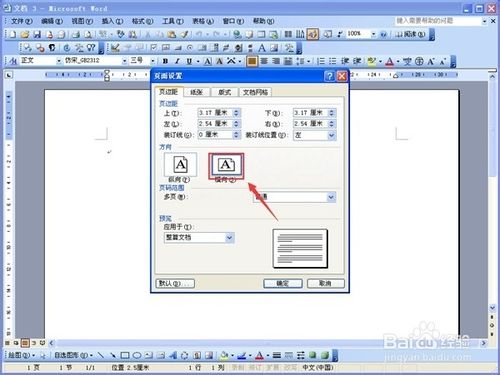Click the Print icon in the standard toolbar
This screenshot has height=375, width=500.
tap(76, 34)
